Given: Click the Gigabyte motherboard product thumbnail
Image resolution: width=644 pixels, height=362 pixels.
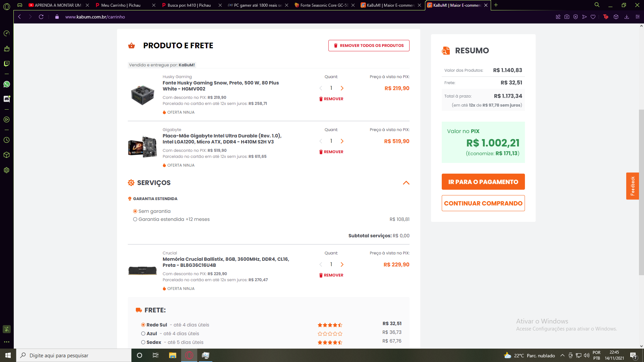Looking at the screenshot, I should pos(143,147).
